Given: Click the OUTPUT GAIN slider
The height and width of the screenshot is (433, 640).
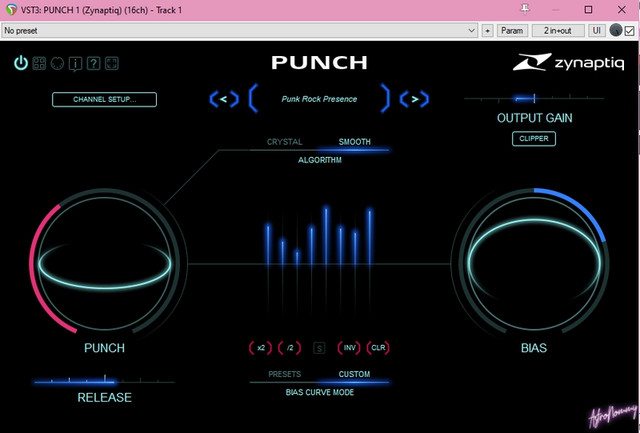Looking at the screenshot, I should click(534, 98).
